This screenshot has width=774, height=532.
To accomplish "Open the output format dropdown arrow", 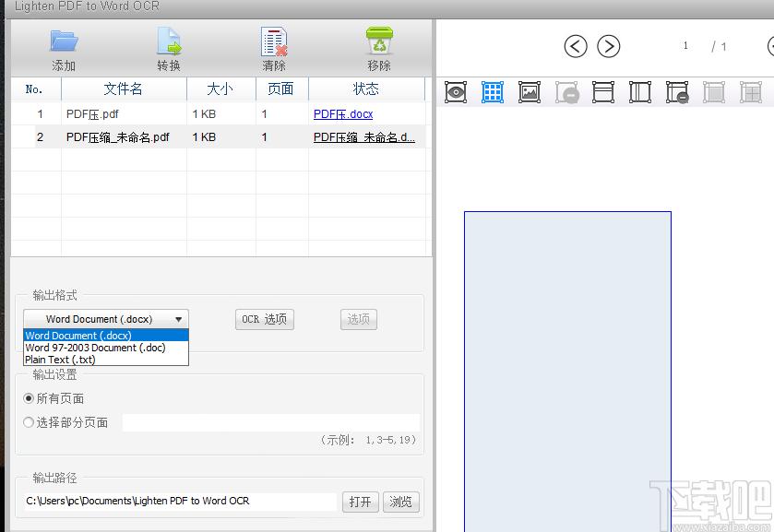I will click(x=179, y=319).
